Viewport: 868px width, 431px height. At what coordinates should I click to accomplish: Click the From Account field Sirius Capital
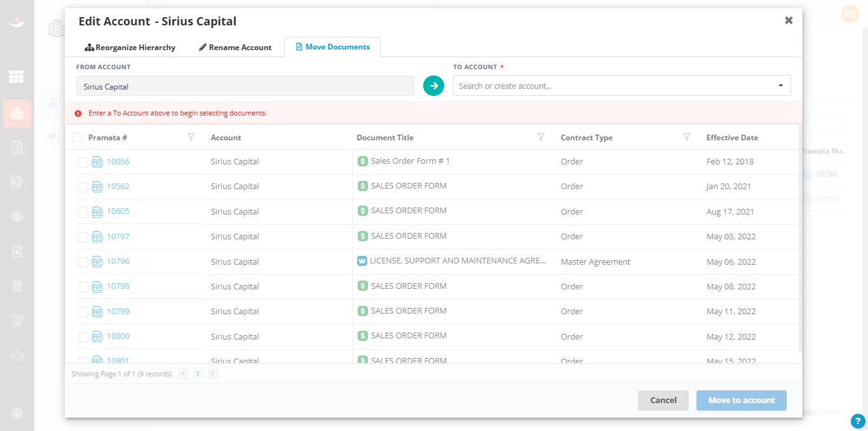(245, 86)
